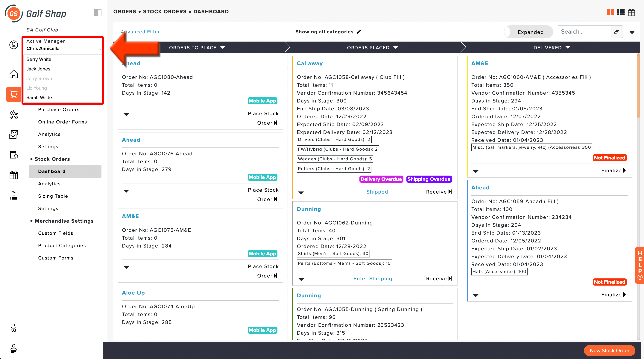Open the Advanced Filter link

(x=140, y=32)
